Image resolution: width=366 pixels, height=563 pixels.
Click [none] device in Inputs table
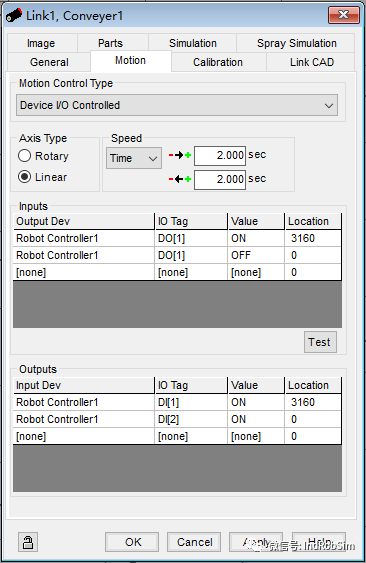[84, 272]
